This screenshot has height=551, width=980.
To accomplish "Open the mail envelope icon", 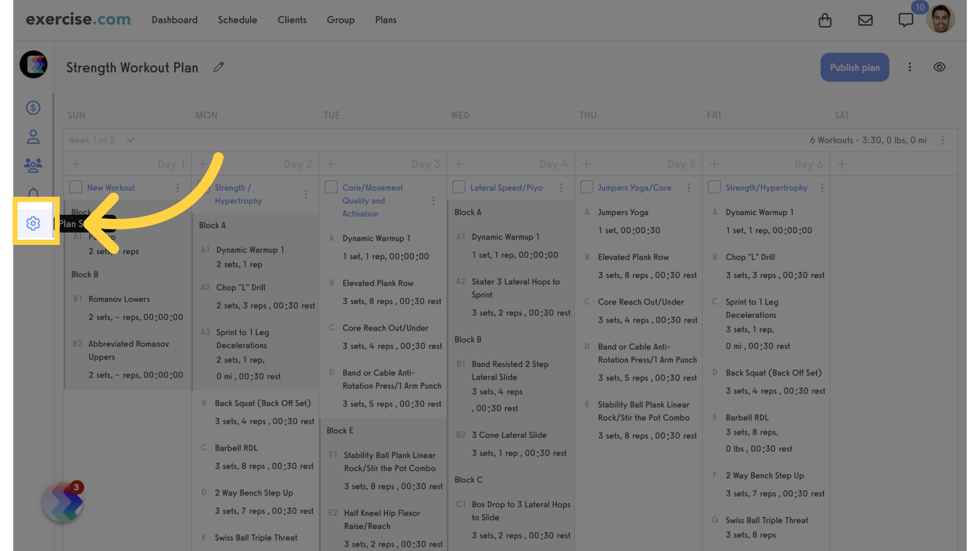I will (865, 20).
